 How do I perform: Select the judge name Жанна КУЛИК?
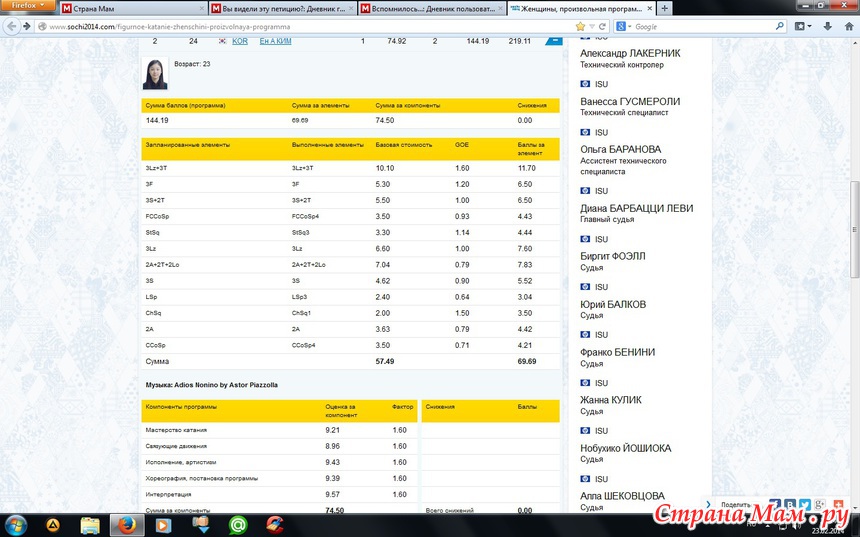610,400
